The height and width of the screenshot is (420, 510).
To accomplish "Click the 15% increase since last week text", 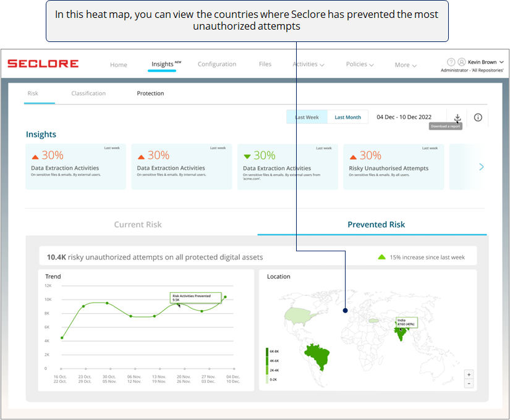I will coord(427,257).
